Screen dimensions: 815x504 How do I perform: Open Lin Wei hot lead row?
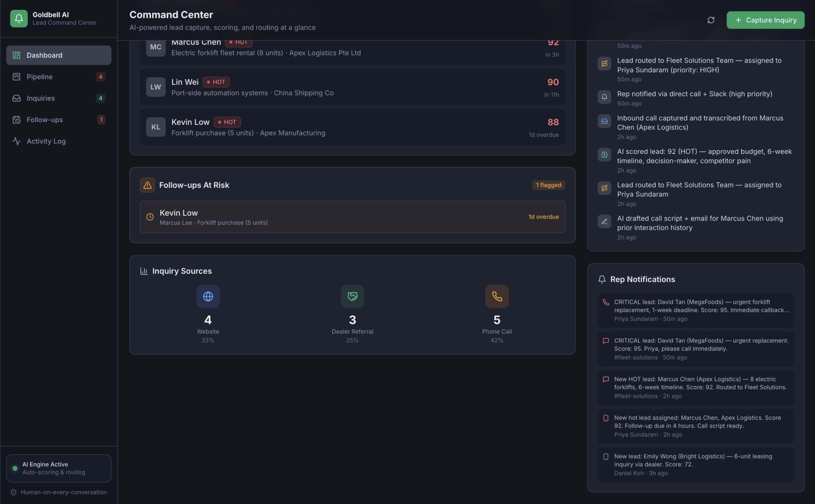pyautogui.click(x=352, y=87)
